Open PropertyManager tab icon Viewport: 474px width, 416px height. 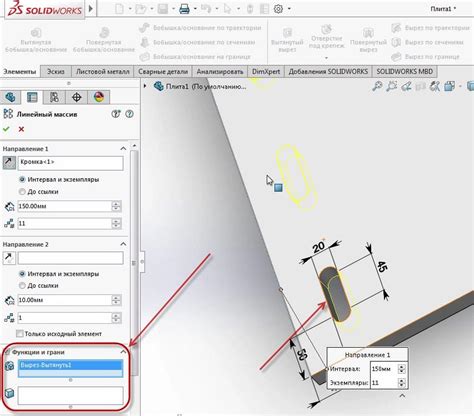[32, 97]
